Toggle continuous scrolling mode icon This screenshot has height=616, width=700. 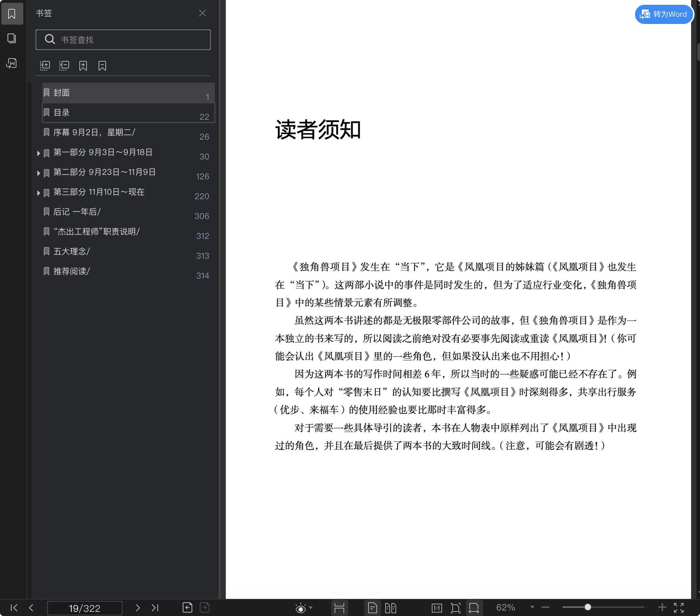pyautogui.click(x=339, y=608)
